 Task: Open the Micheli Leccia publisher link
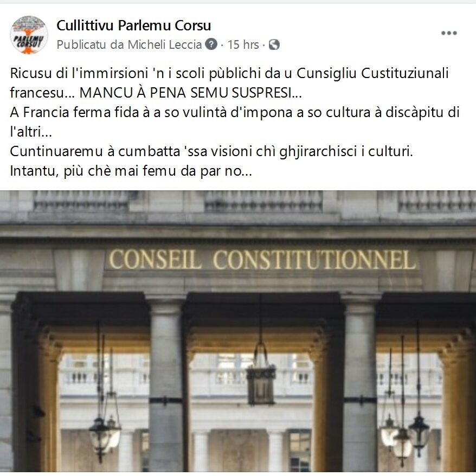tap(164, 44)
